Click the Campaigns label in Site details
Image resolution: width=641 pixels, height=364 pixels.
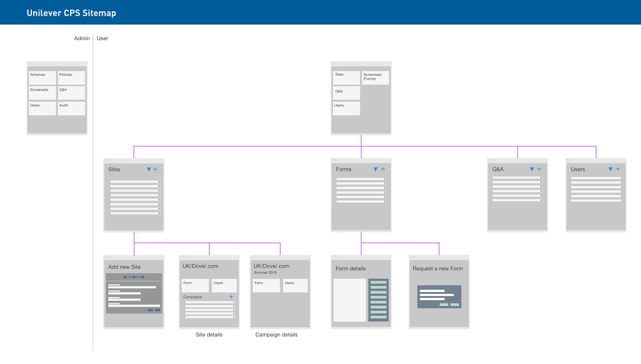point(193,297)
